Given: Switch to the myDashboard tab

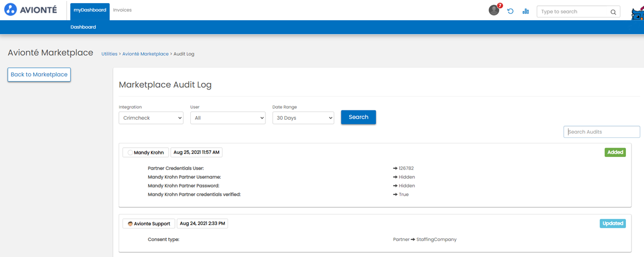Looking at the screenshot, I should (90, 10).
